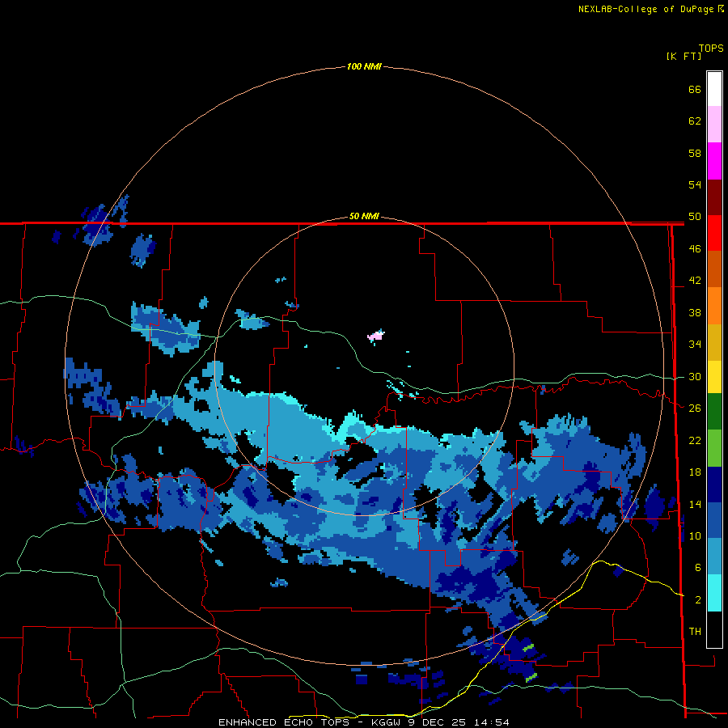Click the magenta legend color band
The height and width of the screenshot is (728, 728).
coord(714,161)
